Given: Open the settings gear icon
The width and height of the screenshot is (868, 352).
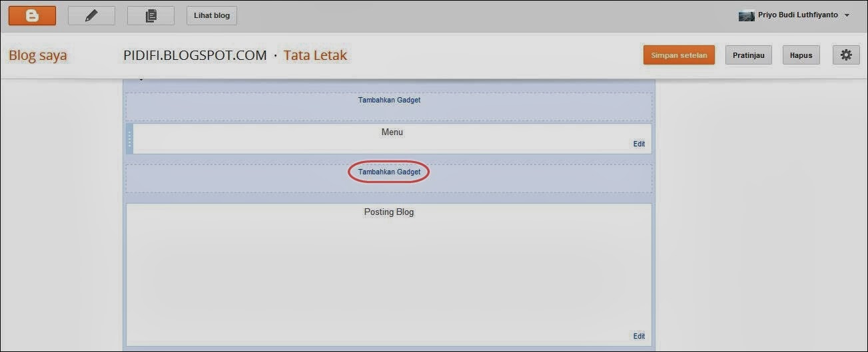Looking at the screenshot, I should point(846,55).
